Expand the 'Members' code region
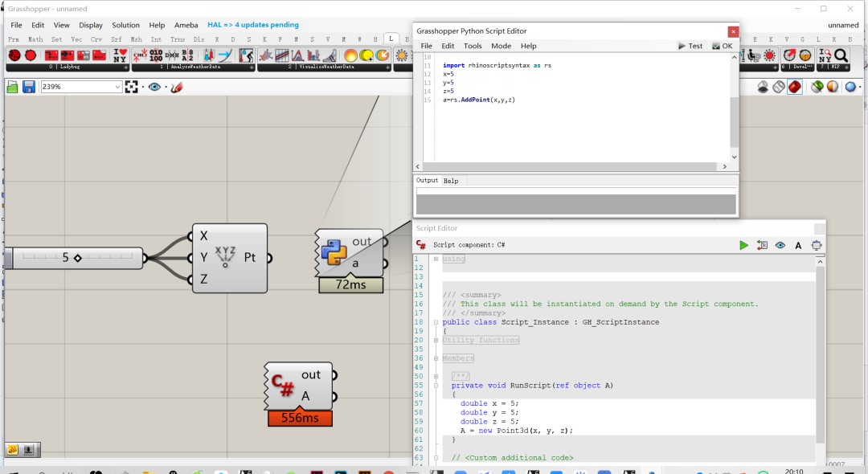Image resolution: width=868 pixels, height=474 pixels. (x=436, y=358)
